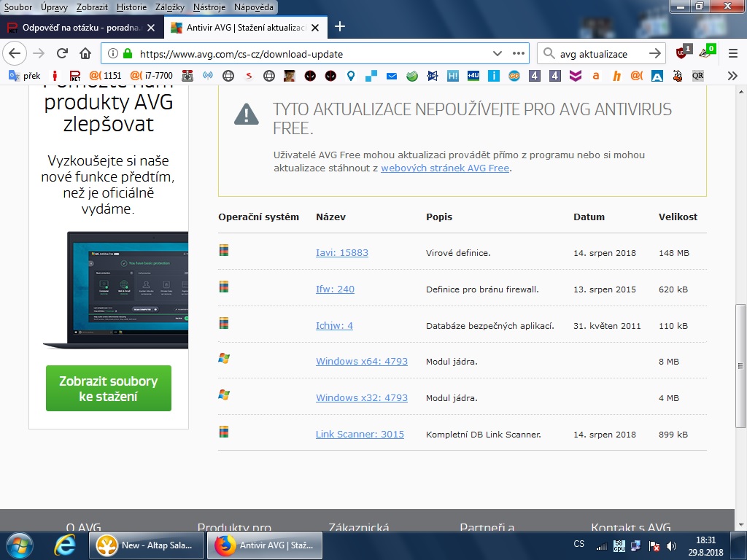Click the CS language indicator in tray
The height and width of the screenshot is (560, 747).
pos(578,544)
